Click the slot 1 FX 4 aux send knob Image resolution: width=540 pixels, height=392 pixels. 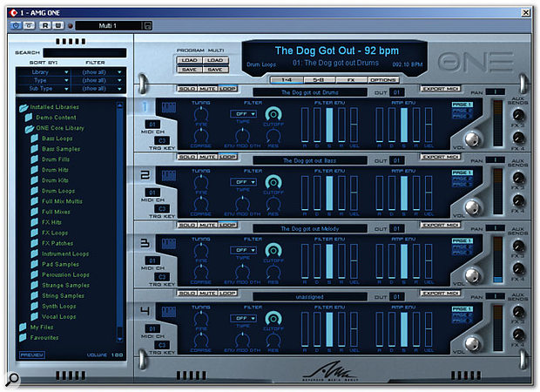click(x=518, y=138)
